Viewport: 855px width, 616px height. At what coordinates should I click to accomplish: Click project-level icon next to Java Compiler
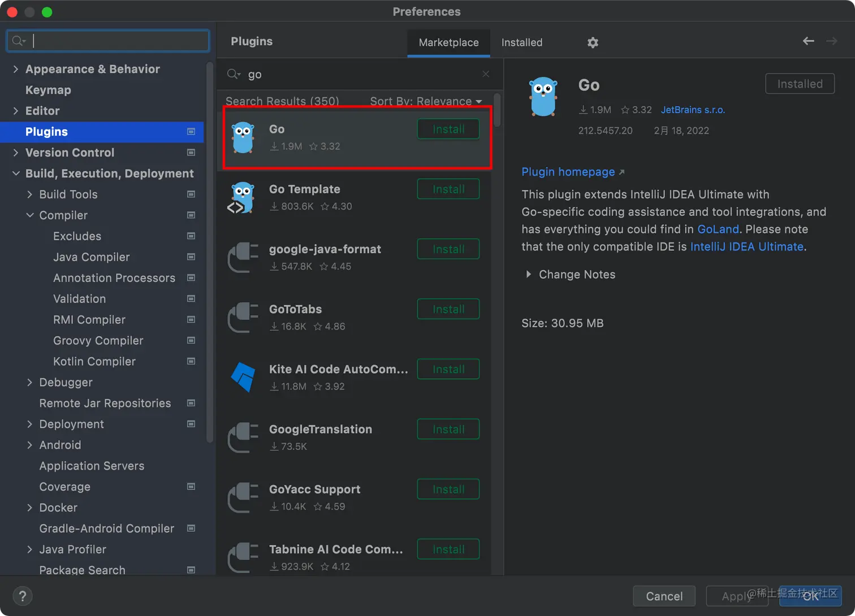(191, 257)
